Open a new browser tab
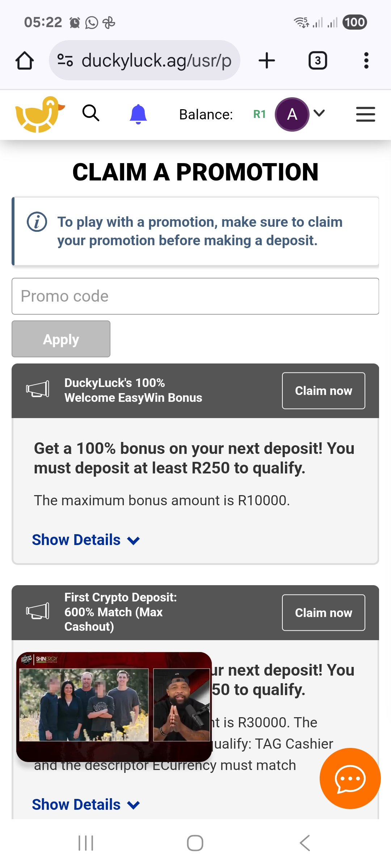This screenshot has width=391, height=868. pos(267,60)
